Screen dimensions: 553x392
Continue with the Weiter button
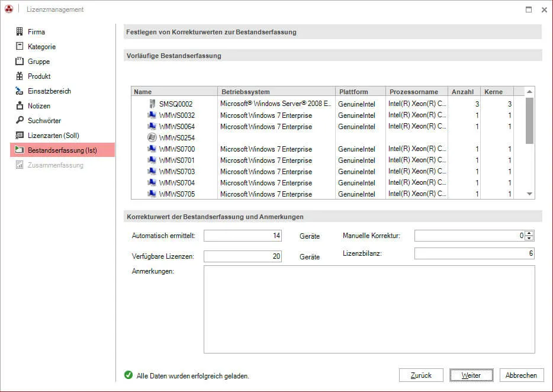471,375
